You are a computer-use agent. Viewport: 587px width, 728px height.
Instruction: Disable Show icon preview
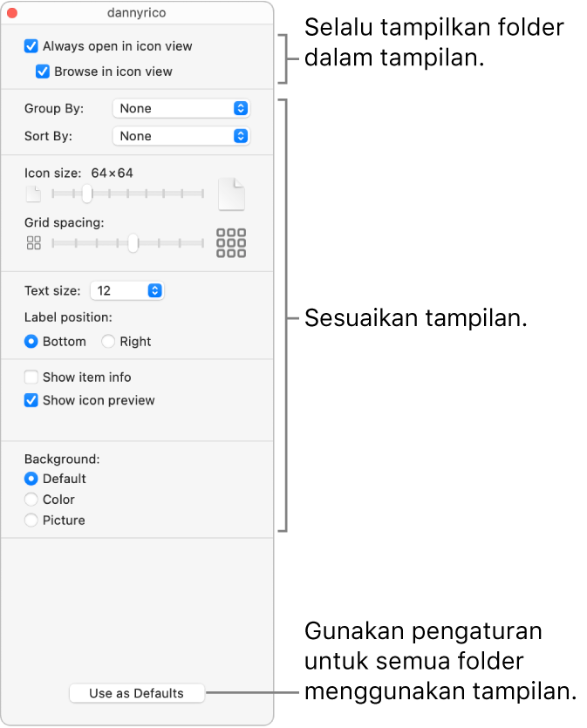click(x=31, y=400)
